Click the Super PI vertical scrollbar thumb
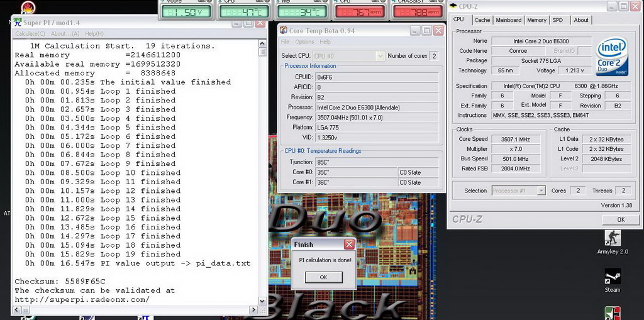This screenshot has width=644, height=320. point(262,52)
